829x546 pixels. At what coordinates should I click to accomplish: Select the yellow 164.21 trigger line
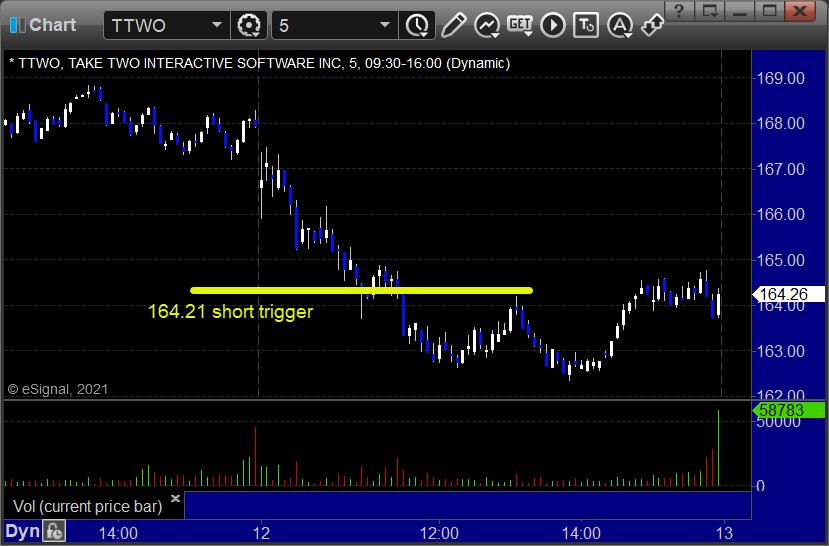(361, 290)
